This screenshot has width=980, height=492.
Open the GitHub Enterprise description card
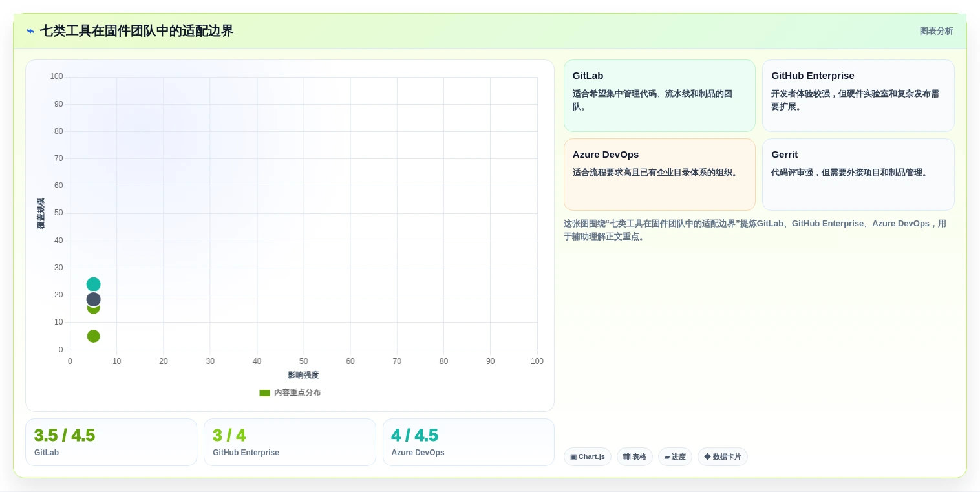coord(858,96)
